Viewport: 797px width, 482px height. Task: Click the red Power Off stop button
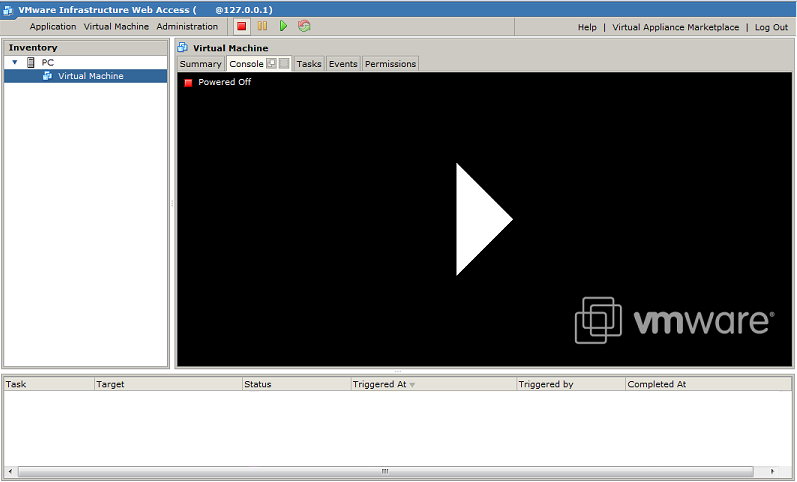click(242, 26)
